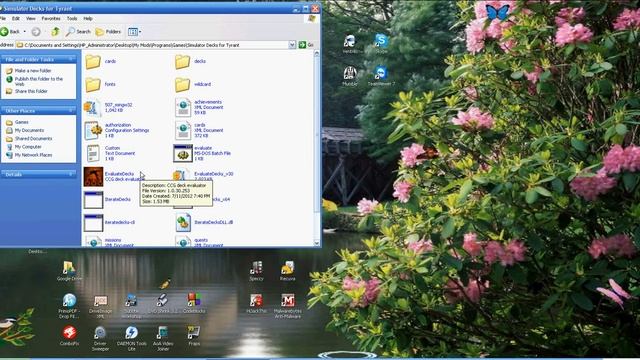640x360 pixels.
Task: Expand the Details panel
Action: (71, 174)
